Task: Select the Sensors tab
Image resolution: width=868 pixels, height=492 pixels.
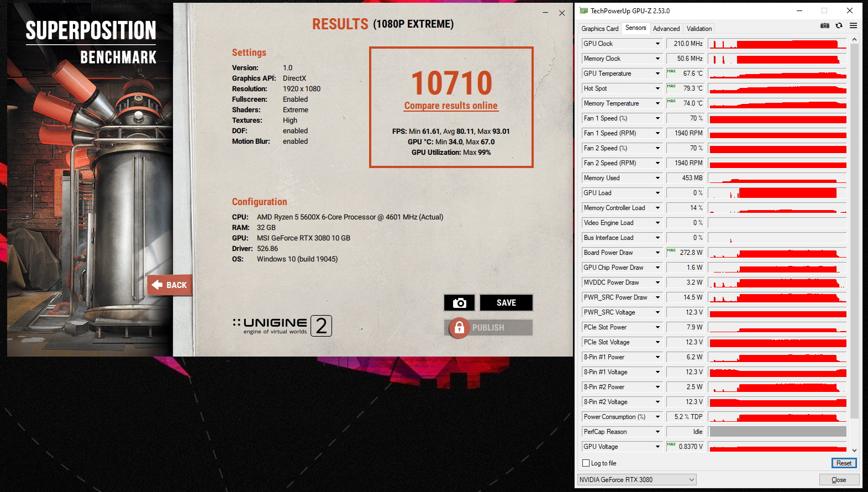Action: pyautogui.click(x=635, y=28)
